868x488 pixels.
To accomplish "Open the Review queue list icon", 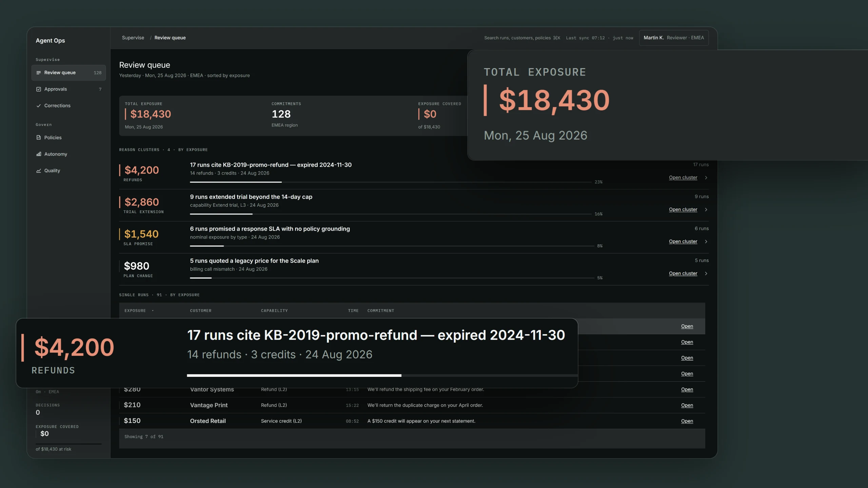I will click(39, 73).
